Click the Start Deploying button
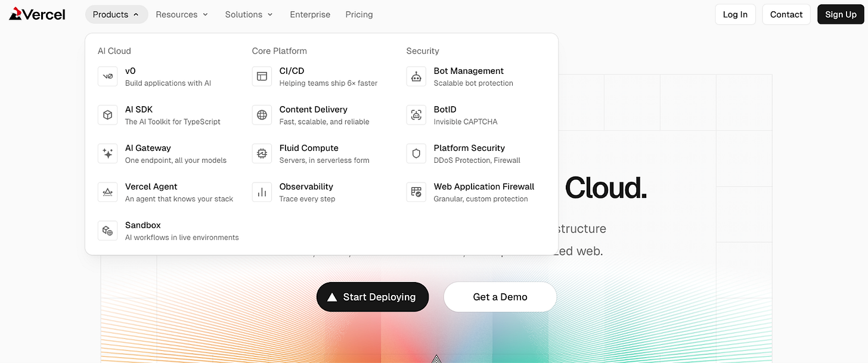The width and height of the screenshot is (868, 363). tap(373, 297)
